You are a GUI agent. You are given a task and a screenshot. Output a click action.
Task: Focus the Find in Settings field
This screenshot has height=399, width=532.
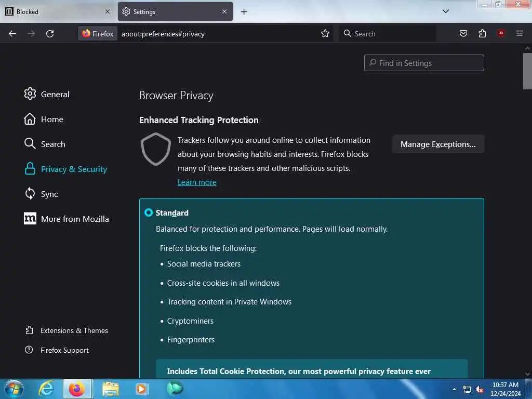(x=424, y=63)
